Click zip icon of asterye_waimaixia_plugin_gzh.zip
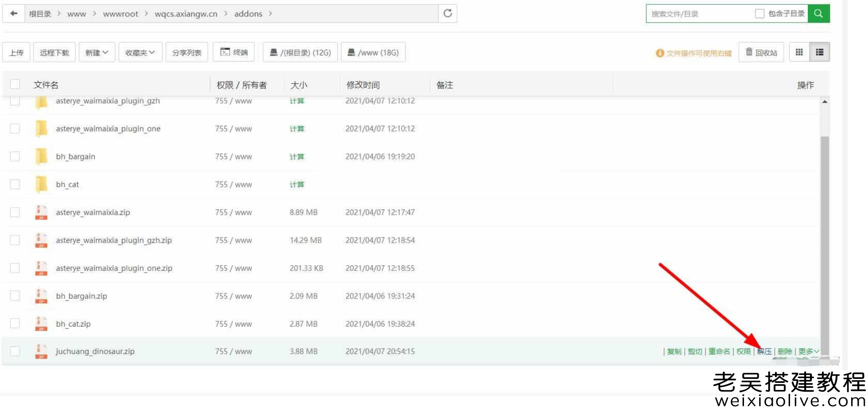The width and height of the screenshot is (868, 409). point(41,240)
